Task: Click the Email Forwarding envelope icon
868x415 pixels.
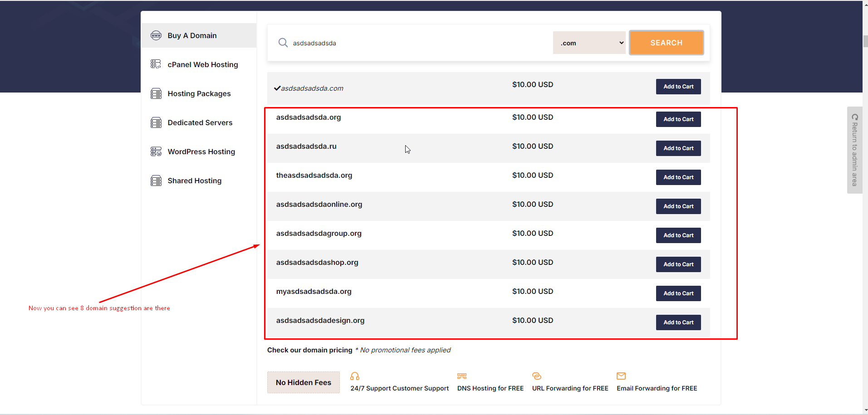Action: pyautogui.click(x=621, y=376)
